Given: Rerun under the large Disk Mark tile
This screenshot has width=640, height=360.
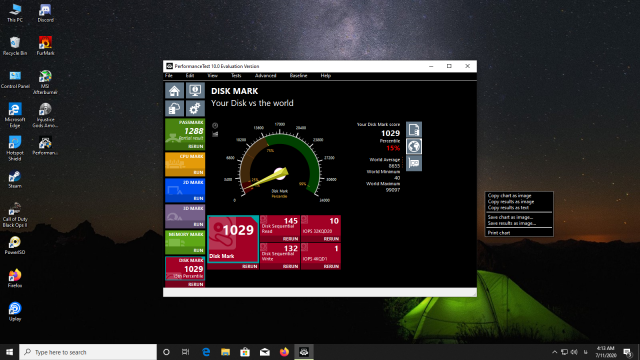Looking at the screenshot, I should (249, 266).
